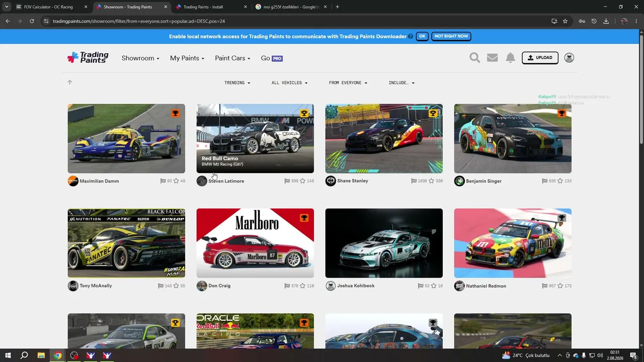The width and height of the screenshot is (644, 362).
Task: Switch to the FOV Calculator - OC Racing tab
Action: (52, 7)
